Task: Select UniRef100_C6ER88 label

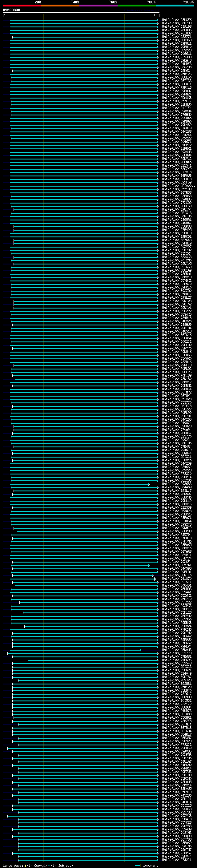Action: (x=177, y=531)
